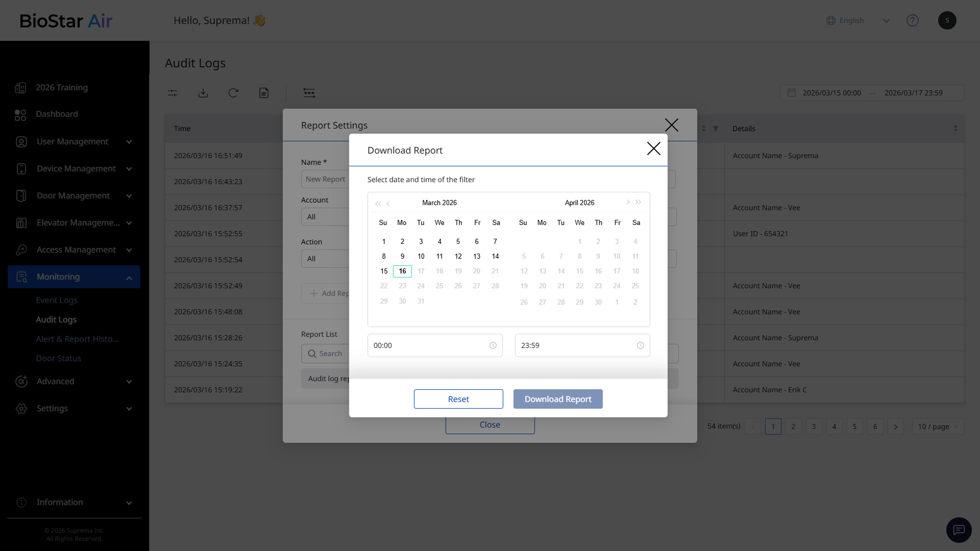The height and width of the screenshot is (551, 980).
Task: Click the column settings icon in toolbar
Action: click(309, 93)
